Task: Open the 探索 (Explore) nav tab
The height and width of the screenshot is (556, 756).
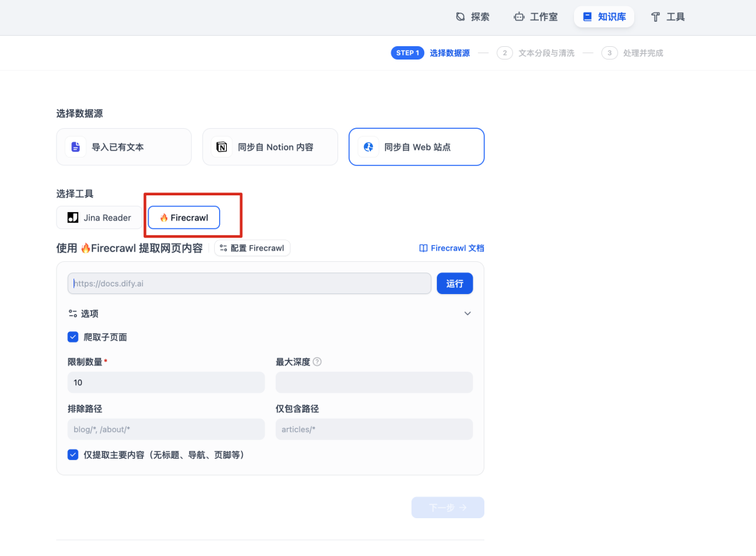Action: [472, 17]
